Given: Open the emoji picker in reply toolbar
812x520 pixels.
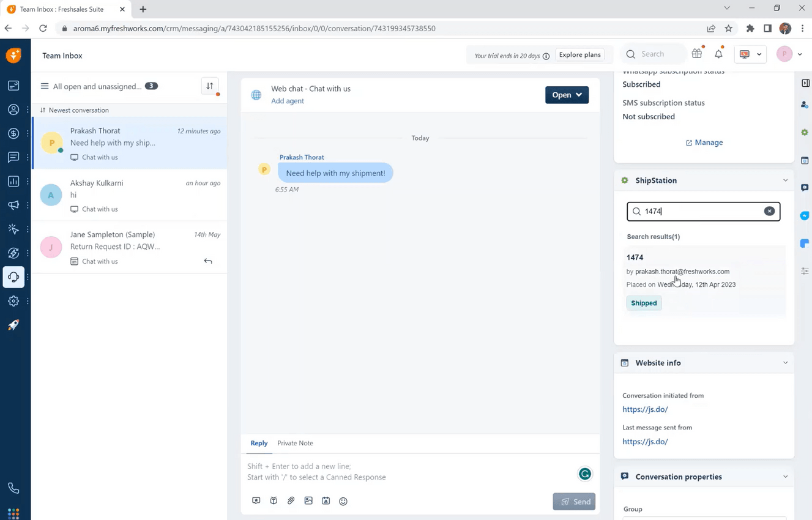Looking at the screenshot, I should click(343, 501).
